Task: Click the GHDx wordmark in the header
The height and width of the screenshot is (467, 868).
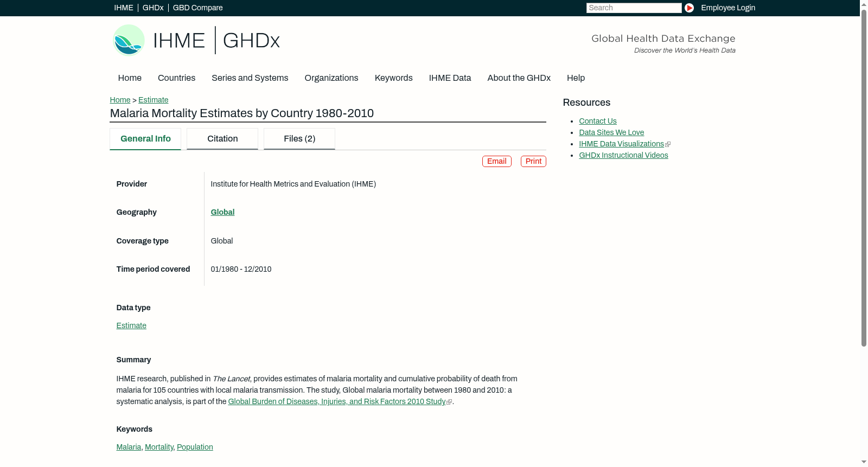Action: [251, 41]
